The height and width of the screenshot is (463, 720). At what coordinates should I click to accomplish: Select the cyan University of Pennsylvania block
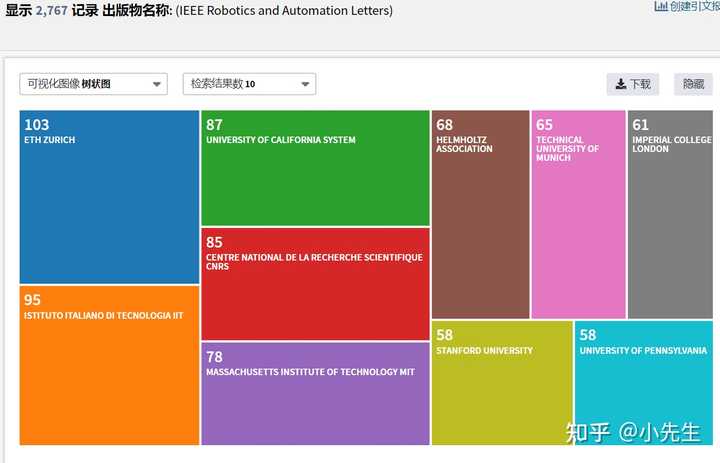coord(644,383)
